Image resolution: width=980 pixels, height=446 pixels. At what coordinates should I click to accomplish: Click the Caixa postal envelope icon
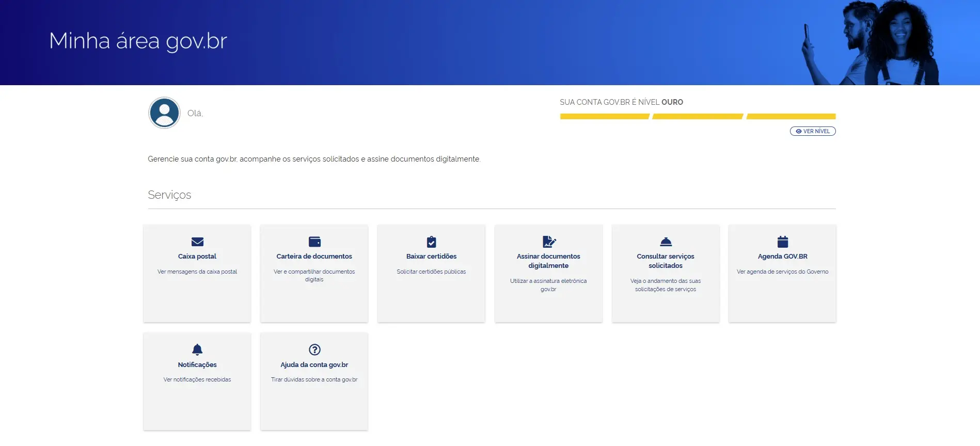pos(197,242)
